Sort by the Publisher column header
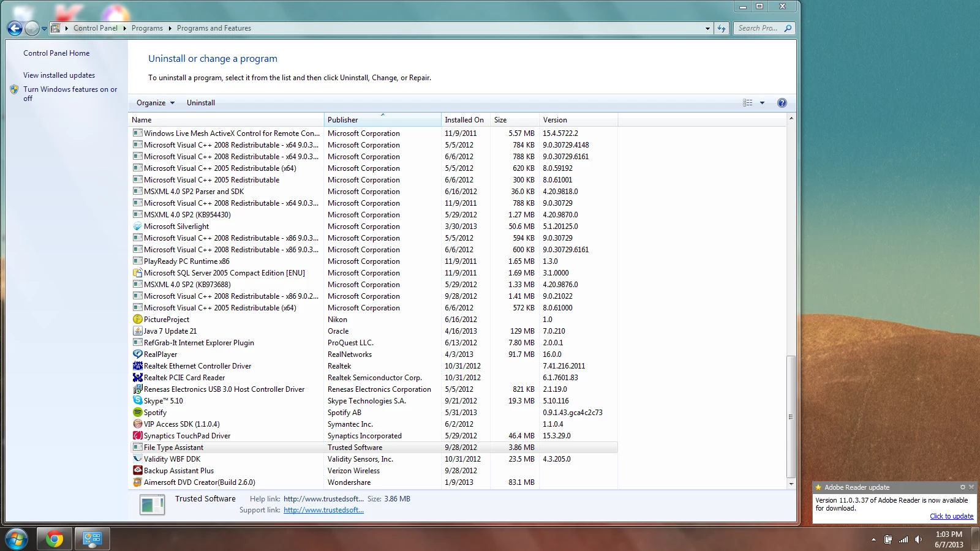Viewport: 980px width, 551px height. click(x=382, y=120)
